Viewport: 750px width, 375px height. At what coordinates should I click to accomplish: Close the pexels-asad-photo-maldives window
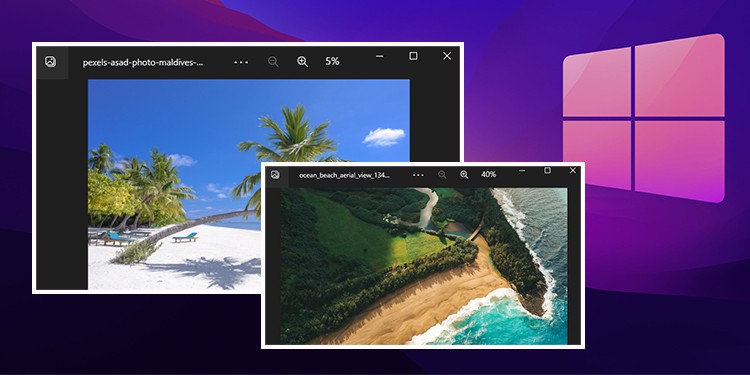coord(447,56)
